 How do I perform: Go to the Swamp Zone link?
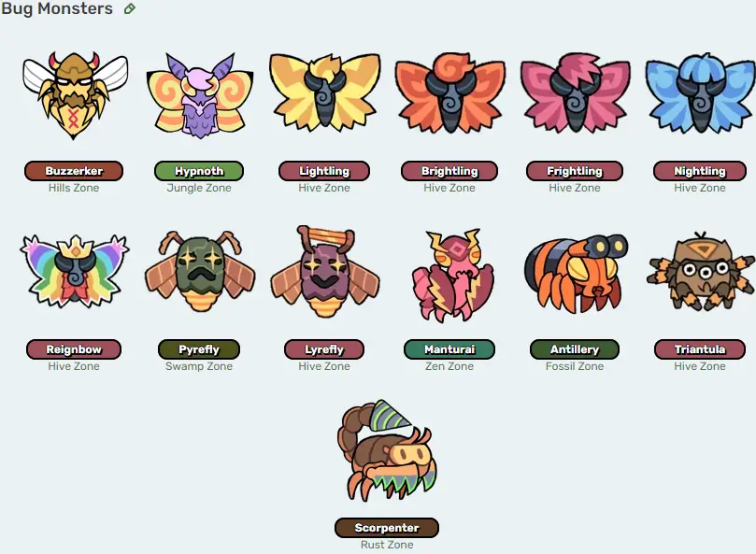[x=199, y=366]
